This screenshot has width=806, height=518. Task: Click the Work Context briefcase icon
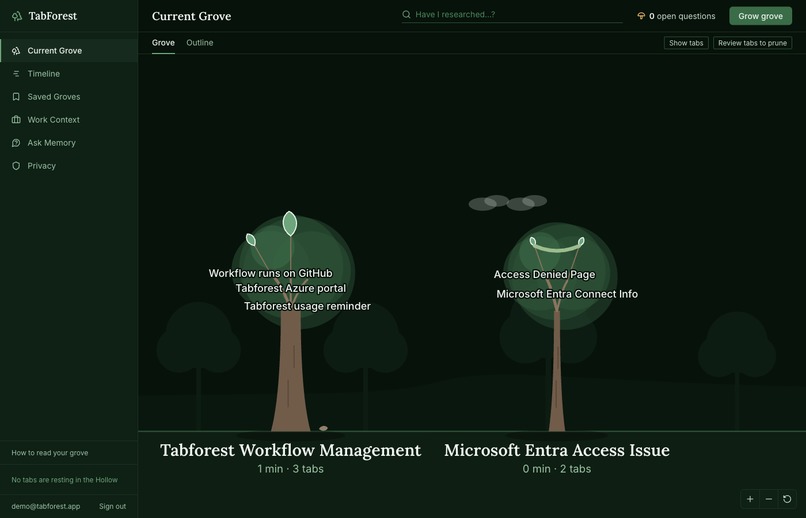(16, 120)
